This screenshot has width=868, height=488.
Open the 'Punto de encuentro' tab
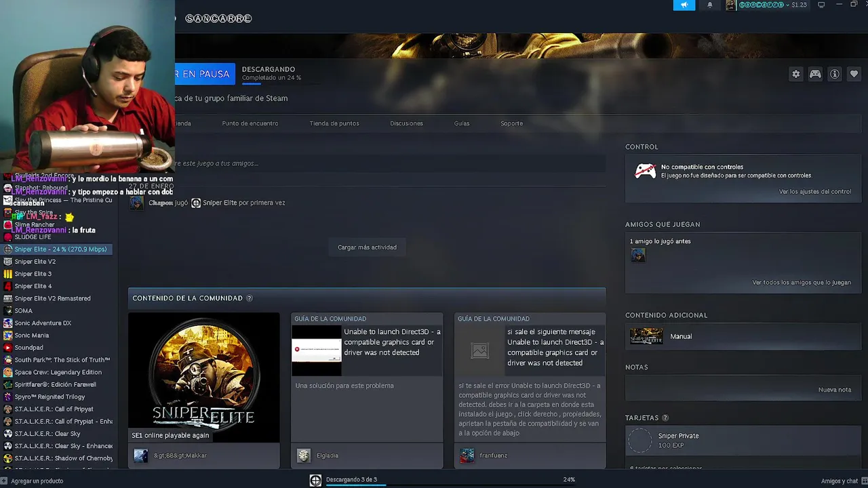(250, 123)
